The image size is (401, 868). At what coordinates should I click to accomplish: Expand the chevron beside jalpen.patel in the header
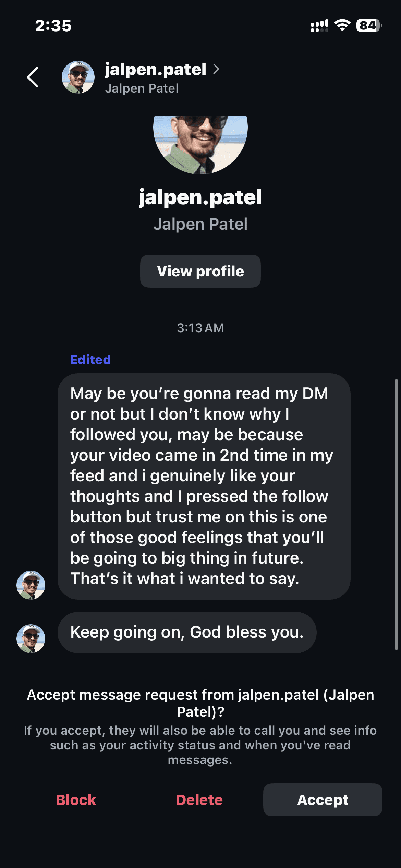click(x=216, y=69)
